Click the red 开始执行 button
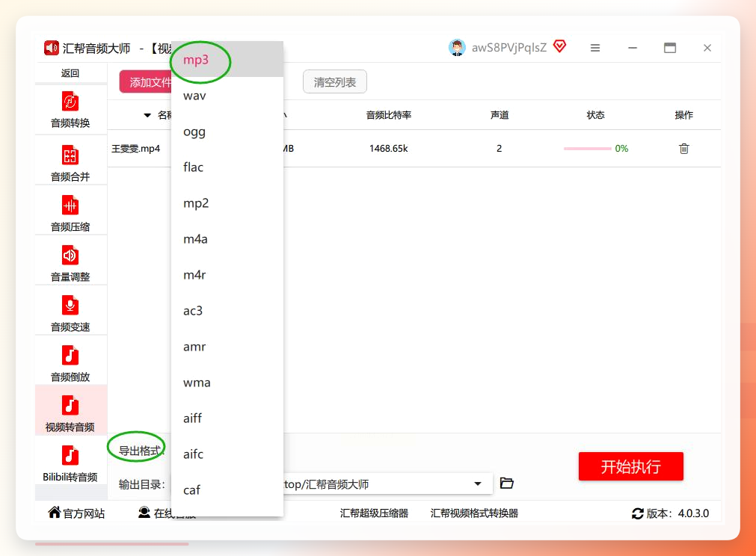Image resolution: width=756 pixels, height=556 pixels. [630, 466]
